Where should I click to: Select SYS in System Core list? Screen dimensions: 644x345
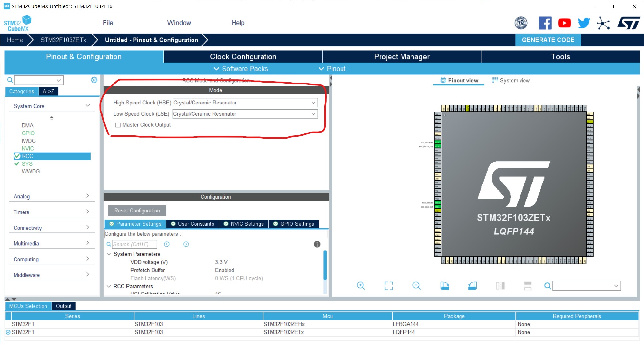[x=27, y=164]
